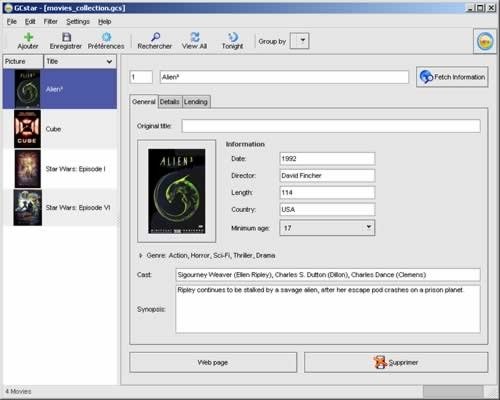The width and height of the screenshot is (500, 400).
Task: Open the Filter menu
Action: [51, 22]
